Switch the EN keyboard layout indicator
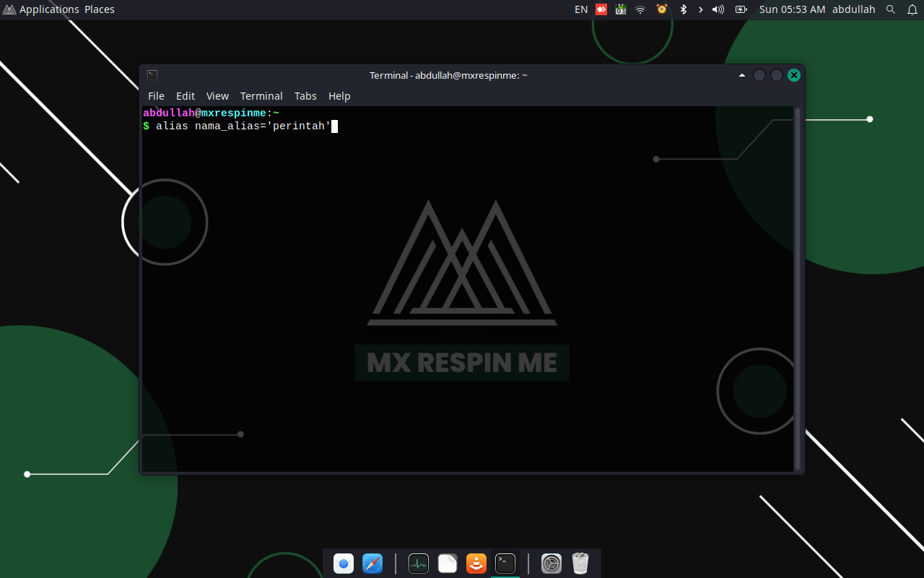The image size is (924, 578). pos(581,9)
